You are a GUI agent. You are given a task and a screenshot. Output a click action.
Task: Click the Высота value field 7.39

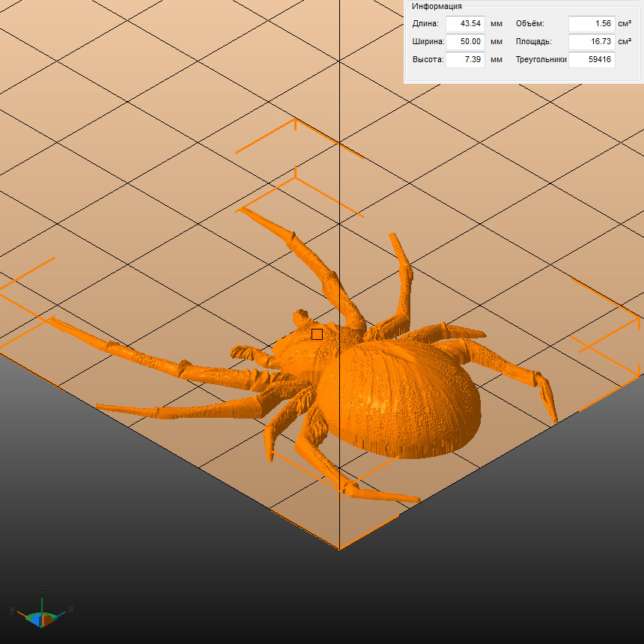coord(465,60)
